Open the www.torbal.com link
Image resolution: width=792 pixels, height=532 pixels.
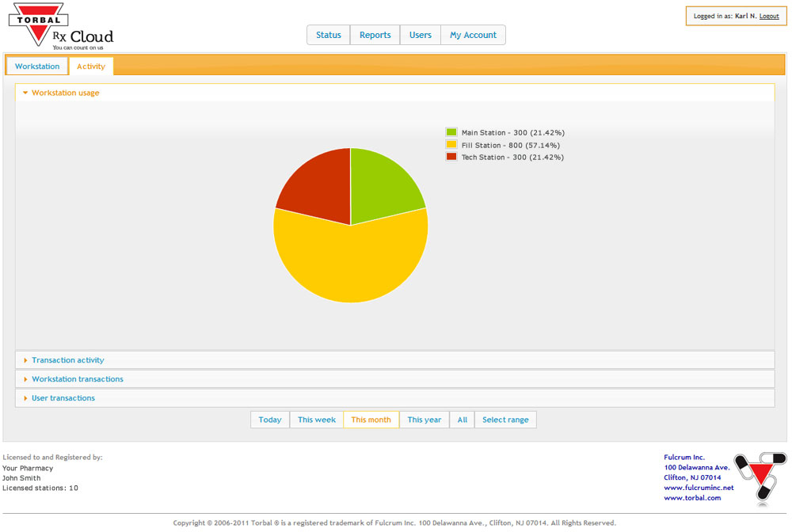(692, 498)
